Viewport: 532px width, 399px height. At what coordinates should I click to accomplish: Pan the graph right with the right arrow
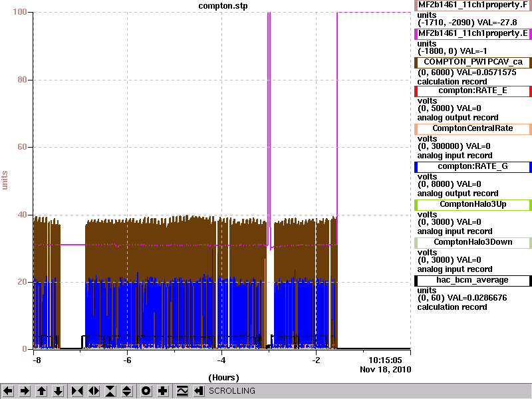point(25,391)
